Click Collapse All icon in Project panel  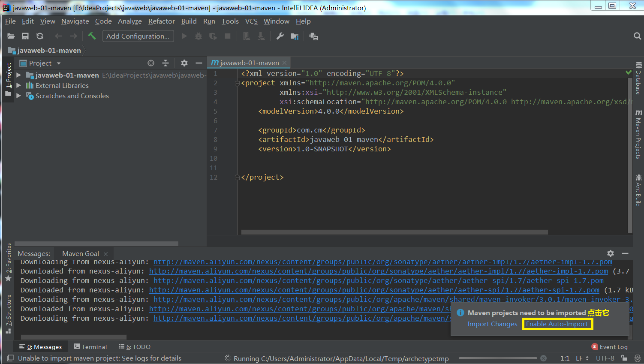click(x=166, y=63)
